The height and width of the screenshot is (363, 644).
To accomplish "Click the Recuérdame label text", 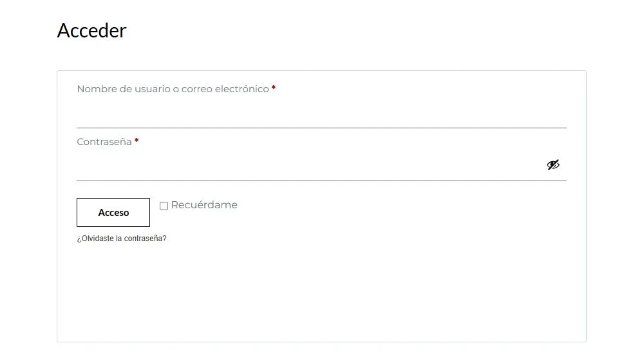I will click(x=204, y=205).
